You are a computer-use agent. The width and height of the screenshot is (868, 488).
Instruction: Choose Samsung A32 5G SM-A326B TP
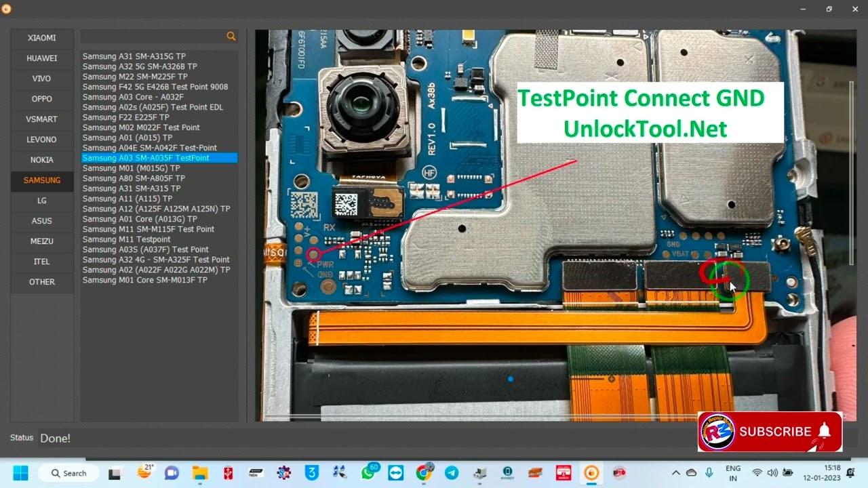140,66
